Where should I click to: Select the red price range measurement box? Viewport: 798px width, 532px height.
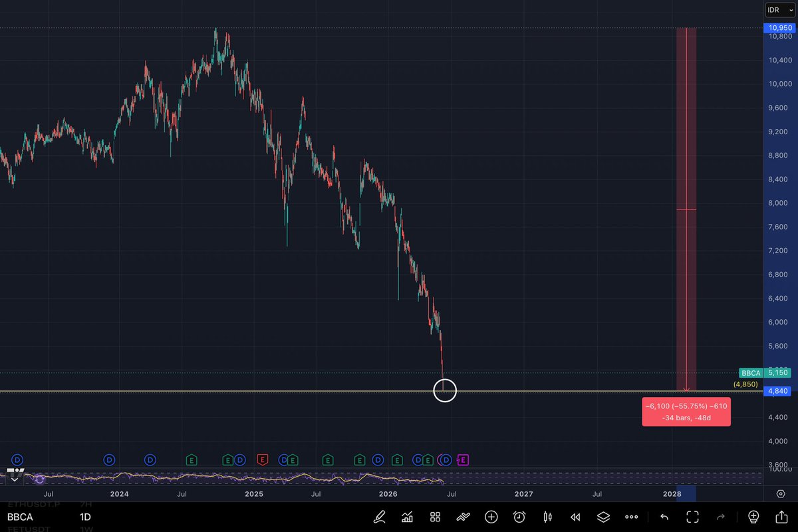(686, 209)
